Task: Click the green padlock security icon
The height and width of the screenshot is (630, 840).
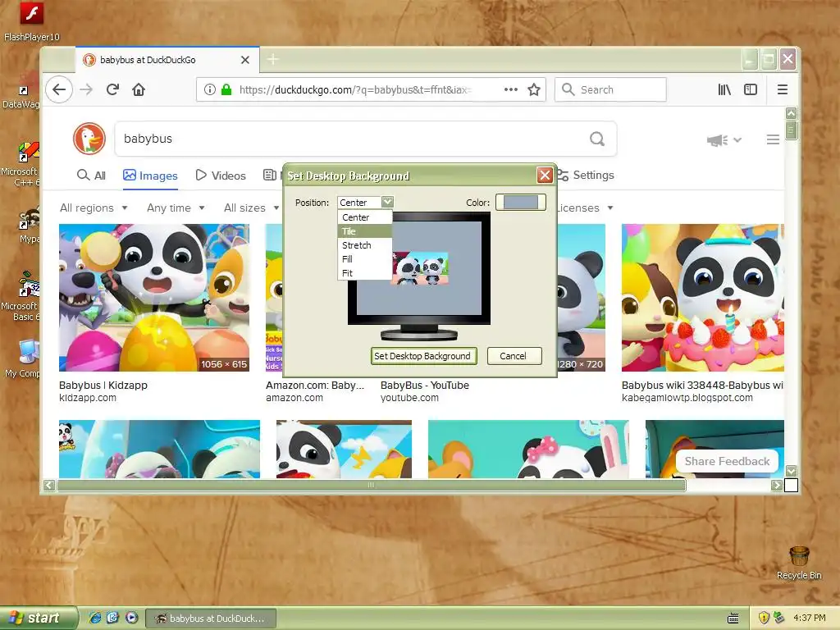Action: pyautogui.click(x=226, y=89)
